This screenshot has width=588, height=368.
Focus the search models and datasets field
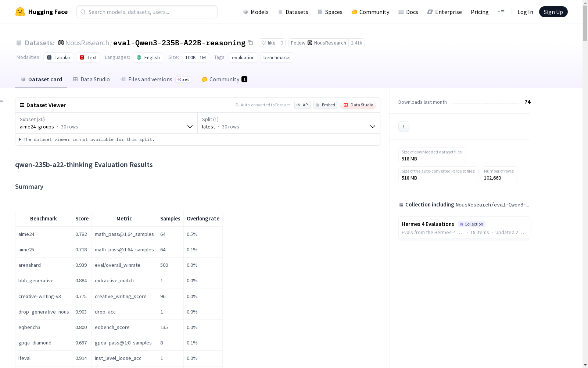coord(147,12)
